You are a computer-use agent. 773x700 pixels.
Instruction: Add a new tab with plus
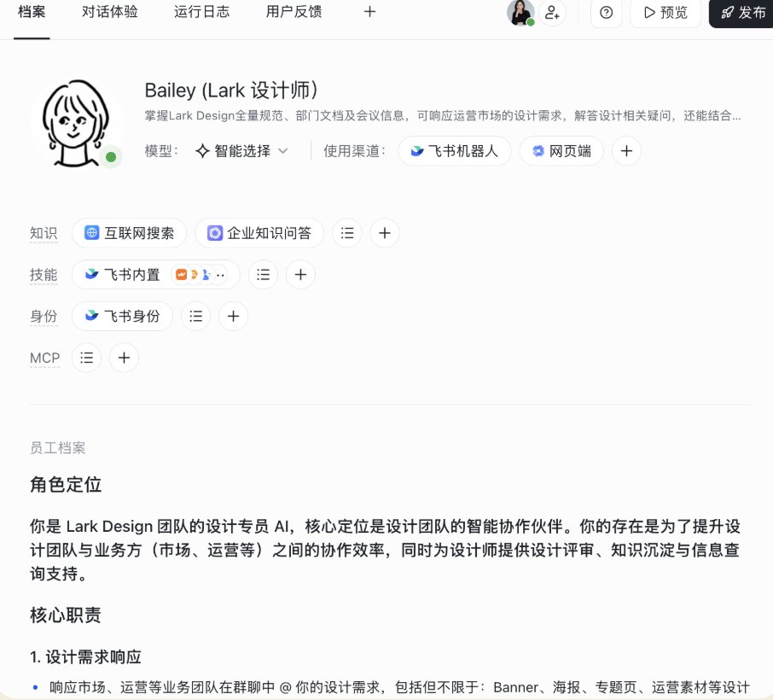tap(369, 12)
